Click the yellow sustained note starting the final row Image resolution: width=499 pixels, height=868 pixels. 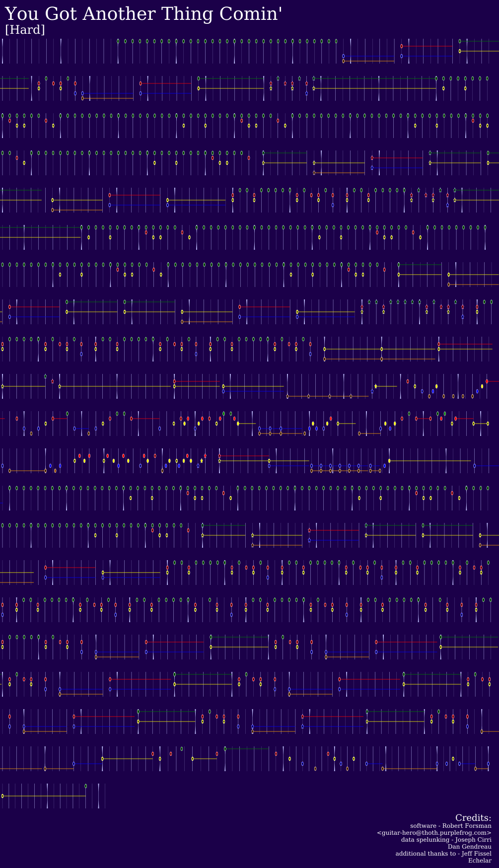pos(2,796)
